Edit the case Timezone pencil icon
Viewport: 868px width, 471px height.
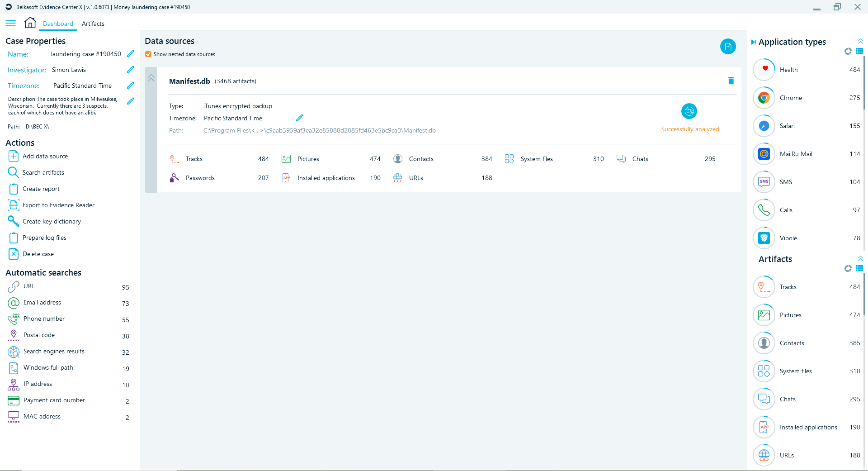(131, 86)
